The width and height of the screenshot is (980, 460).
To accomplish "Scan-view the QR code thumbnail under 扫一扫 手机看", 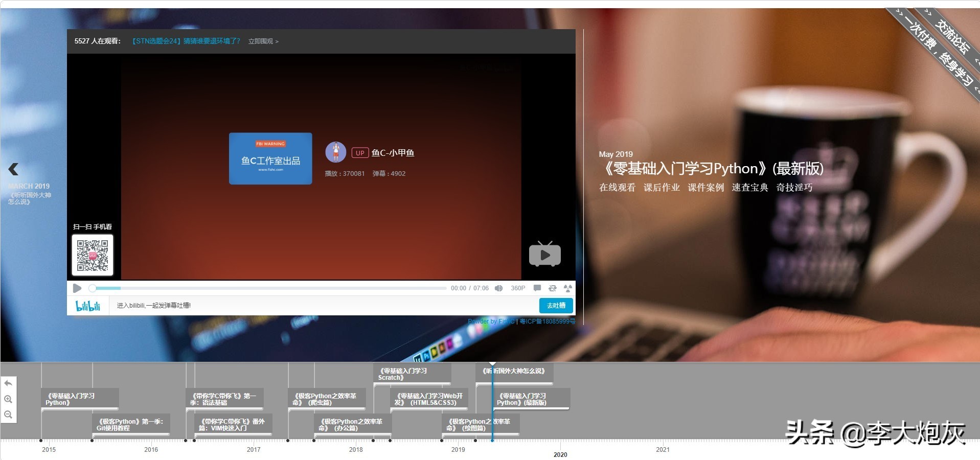I will coord(93,255).
